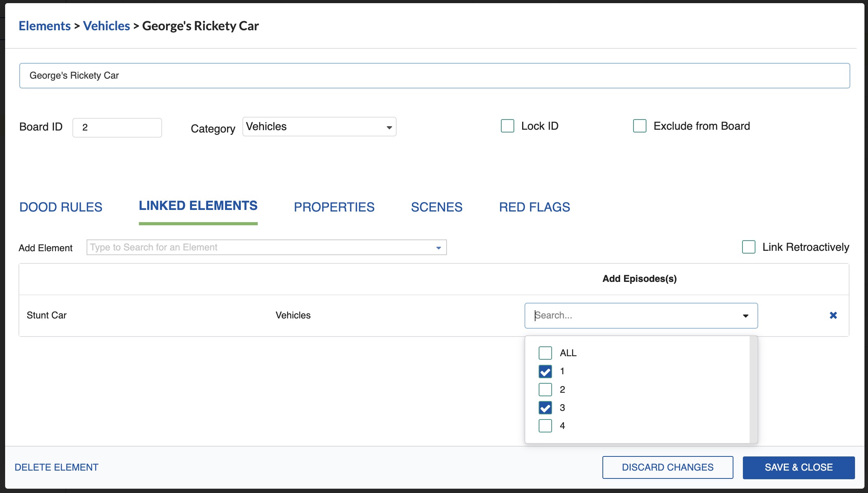Viewport: 868px width, 493px height.
Task: Click SAVE & CLOSE button
Action: click(x=798, y=467)
